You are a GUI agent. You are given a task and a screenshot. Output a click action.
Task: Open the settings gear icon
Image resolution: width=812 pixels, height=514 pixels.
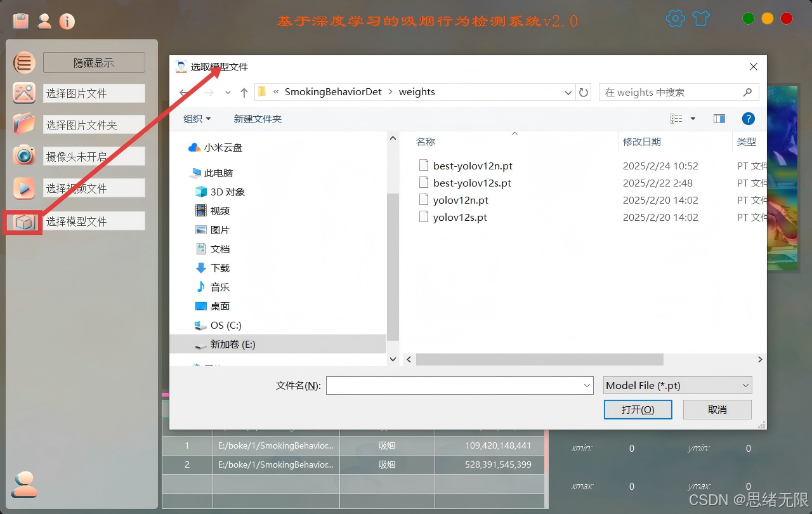[x=676, y=18]
